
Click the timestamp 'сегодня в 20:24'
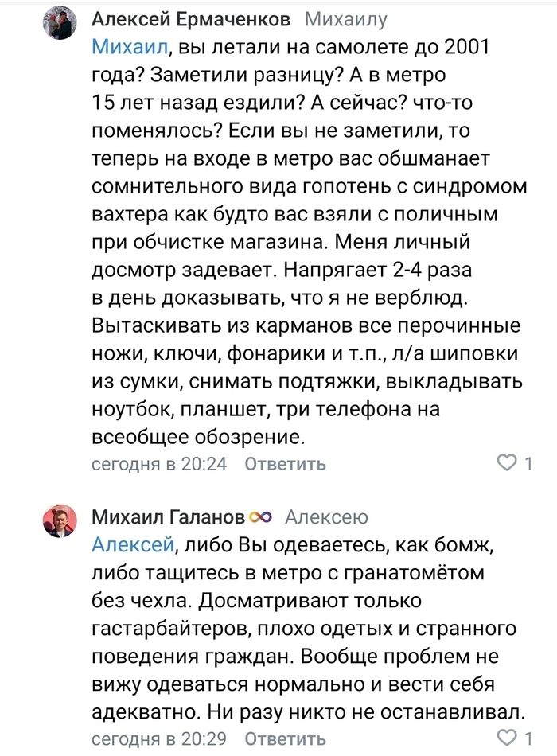click(159, 464)
